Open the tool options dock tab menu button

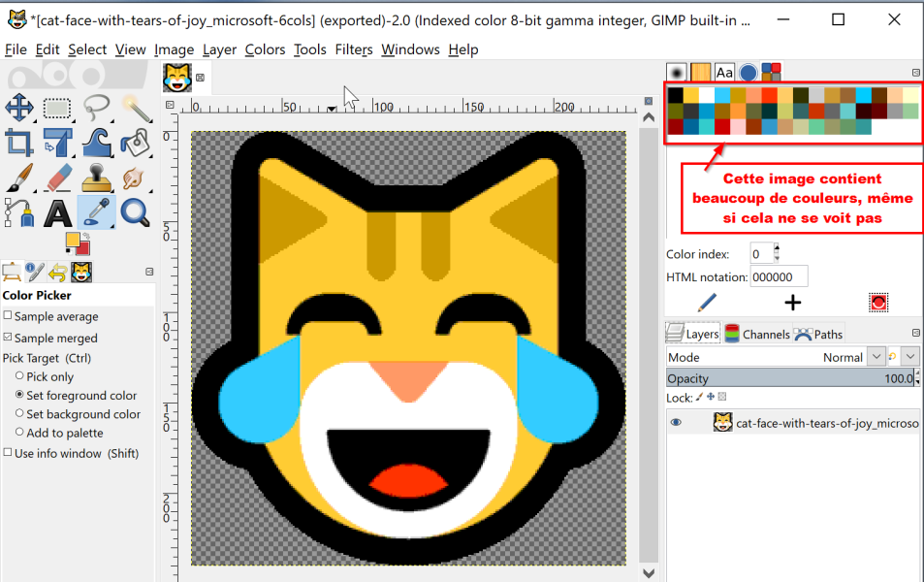point(149,272)
